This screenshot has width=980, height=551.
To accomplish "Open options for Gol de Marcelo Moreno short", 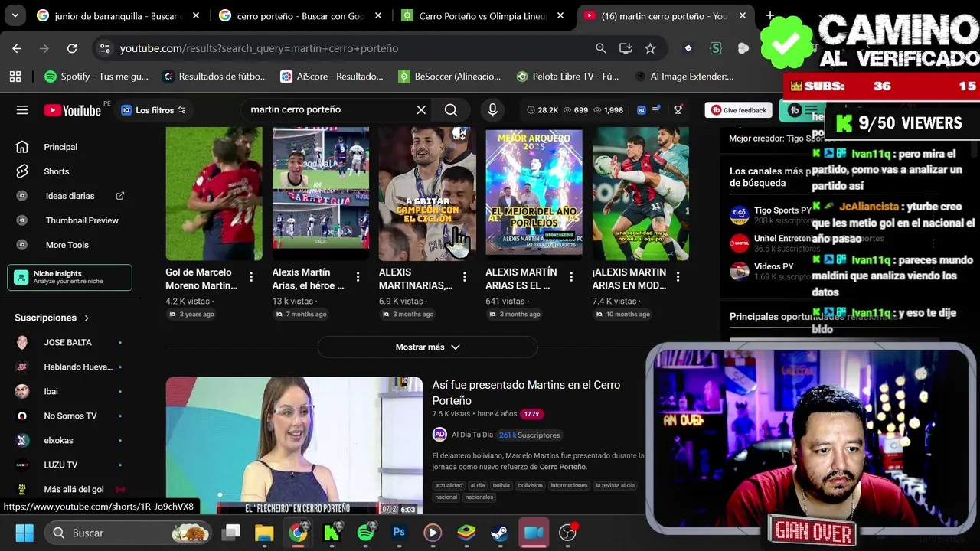I will point(251,277).
